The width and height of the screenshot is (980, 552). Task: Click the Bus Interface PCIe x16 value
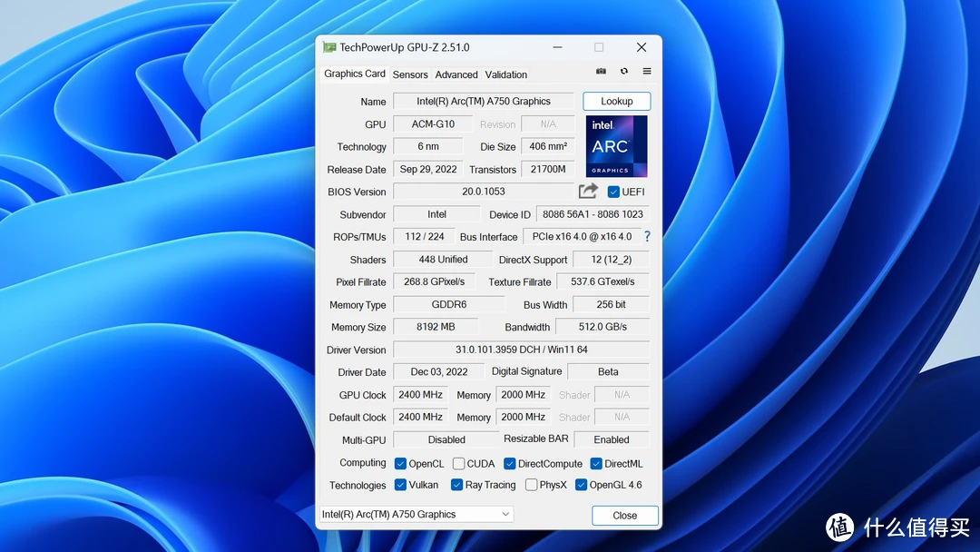pos(582,237)
